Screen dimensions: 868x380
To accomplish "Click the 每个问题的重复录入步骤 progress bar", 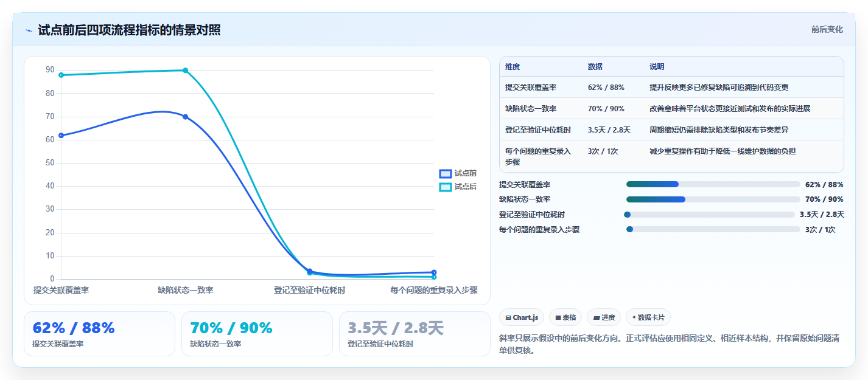I will point(713,229).
